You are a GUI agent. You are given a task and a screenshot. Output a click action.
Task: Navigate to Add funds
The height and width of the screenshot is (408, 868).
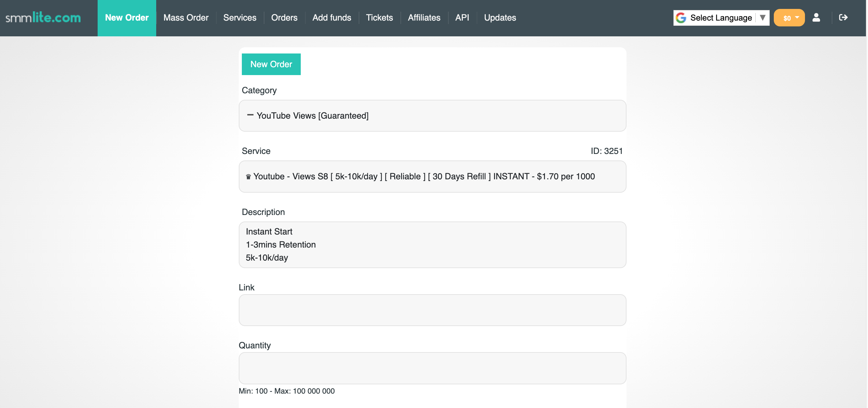(332, 18)
